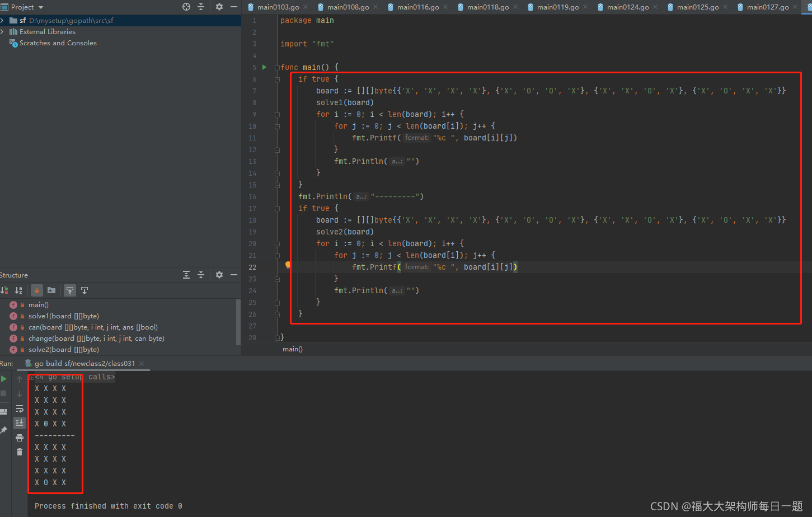The height and width of the screenshot is (517, 812).
Task: Switch to the main0108.go tab
Action: coord(348,7)
